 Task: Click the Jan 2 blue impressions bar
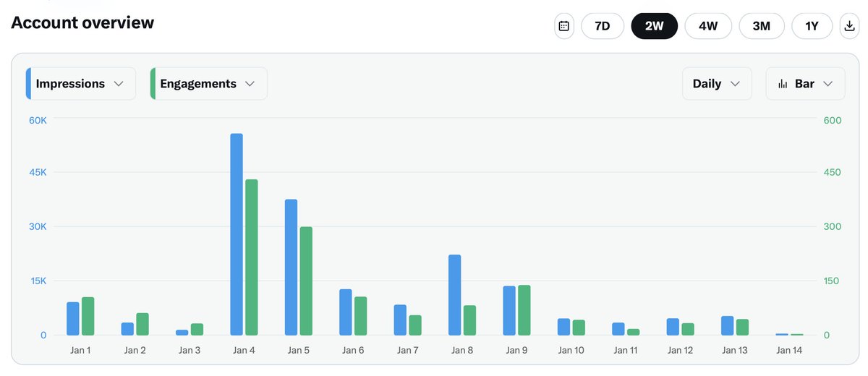(127, 329)
